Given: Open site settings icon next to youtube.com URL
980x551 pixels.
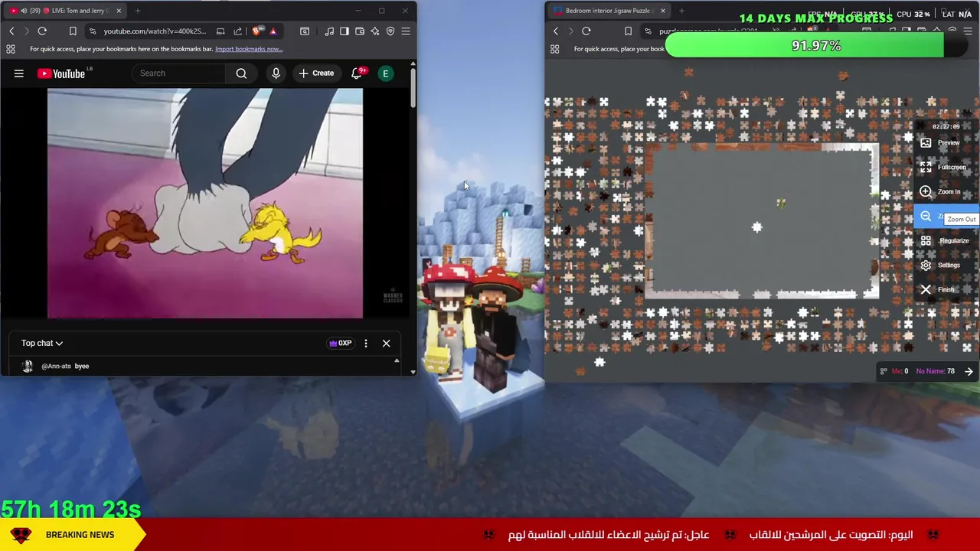Looking at the screenshot, I should 93,31.
